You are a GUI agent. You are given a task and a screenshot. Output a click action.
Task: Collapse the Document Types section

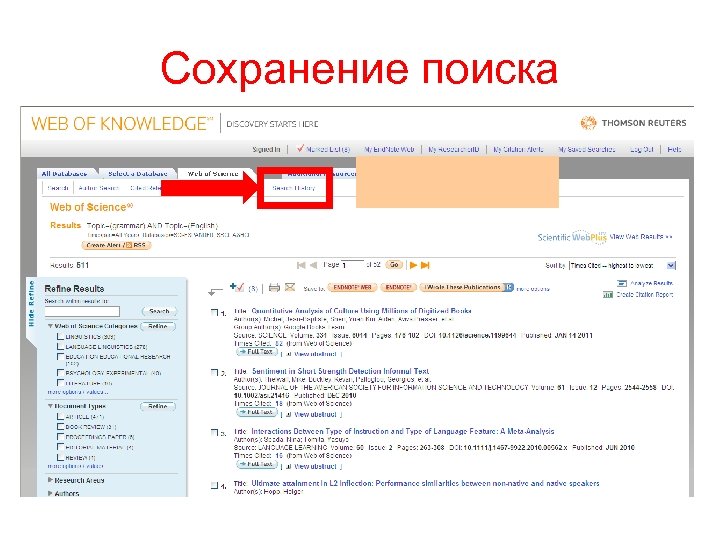point(51,406)
